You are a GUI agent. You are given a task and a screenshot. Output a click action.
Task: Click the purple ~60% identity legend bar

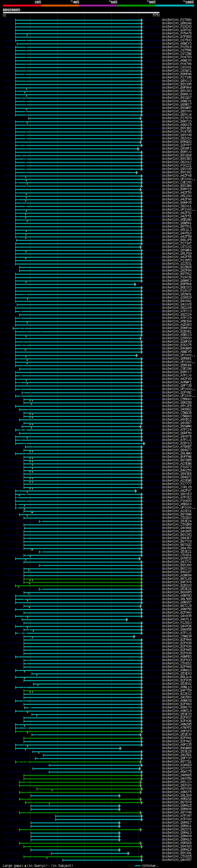point(98,6)
